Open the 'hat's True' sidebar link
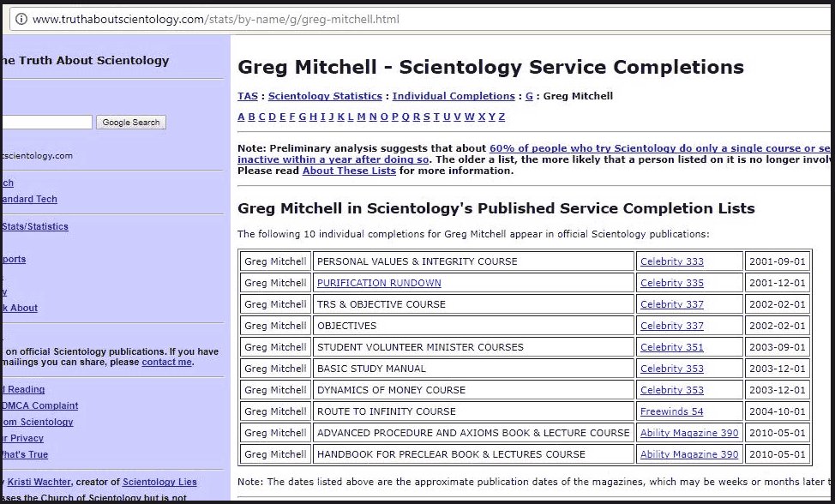835x504 pixels. pyautogui.click(x=25, y=454)
